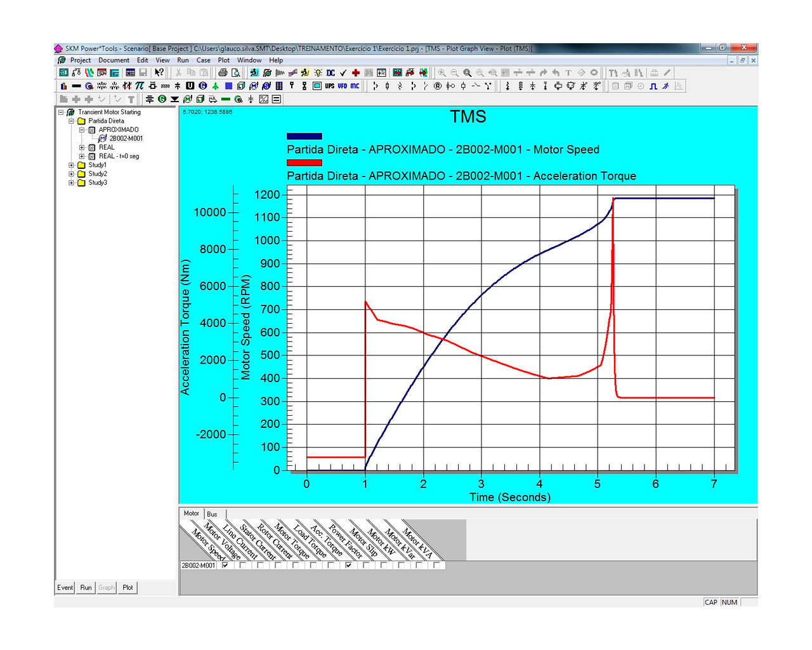Click the lightbulb arc flash icon
The width and height of the screenshot is (812, 650).
tap(318, 72)
